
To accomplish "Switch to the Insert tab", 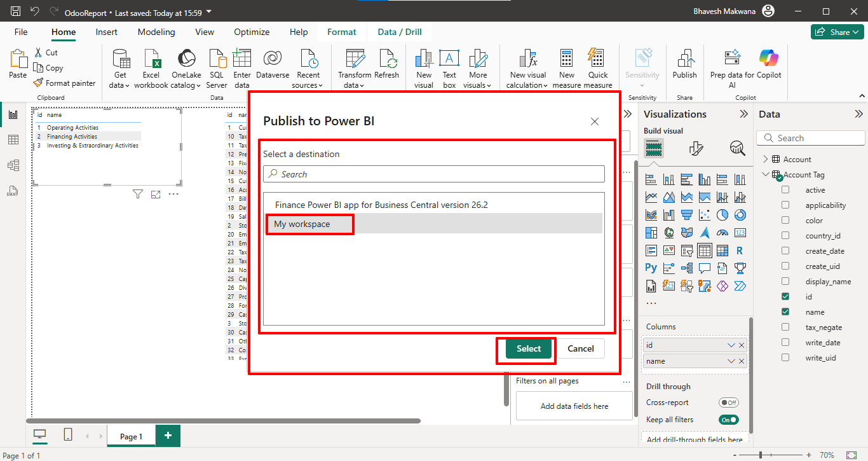I will 106,32.
